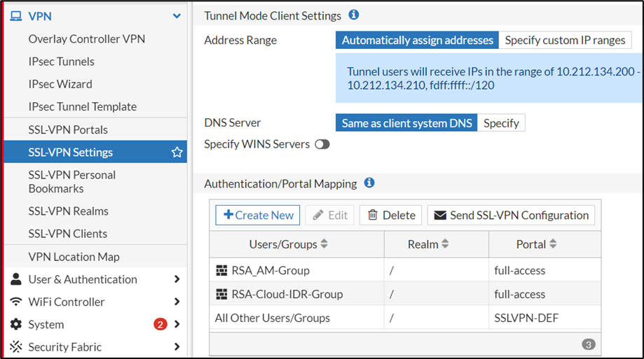Expand the User & Authentication submenu arrow
The image size is (644, 359).
177,279
